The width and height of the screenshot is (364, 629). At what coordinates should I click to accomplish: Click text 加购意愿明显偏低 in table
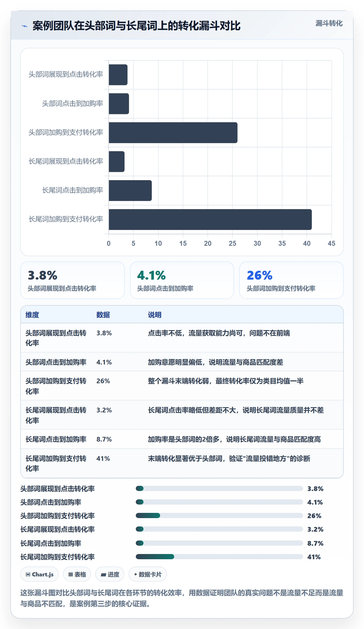click(x=175, y=362)
